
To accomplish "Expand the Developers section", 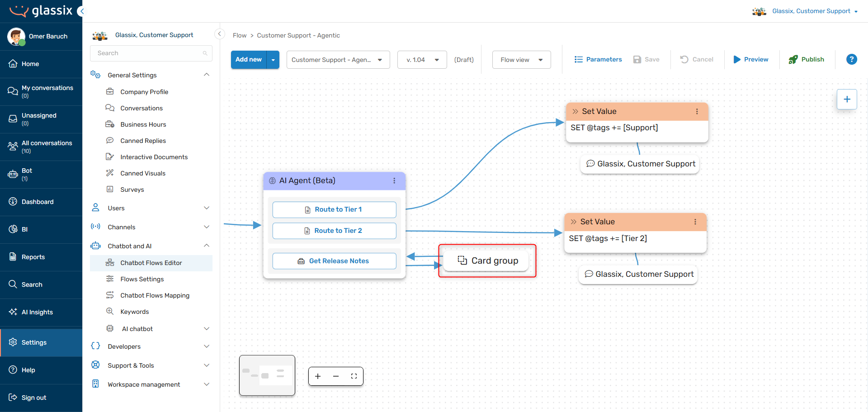I will pyautogui.click(x=207, y=346).
